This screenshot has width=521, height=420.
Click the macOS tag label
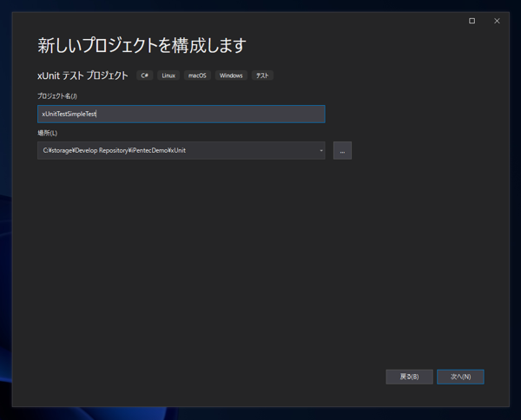[197, 75]
